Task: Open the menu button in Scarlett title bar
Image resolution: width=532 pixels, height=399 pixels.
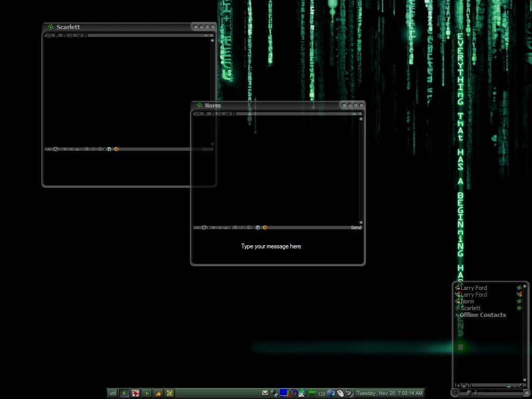Action: click(x=195, y=26)
